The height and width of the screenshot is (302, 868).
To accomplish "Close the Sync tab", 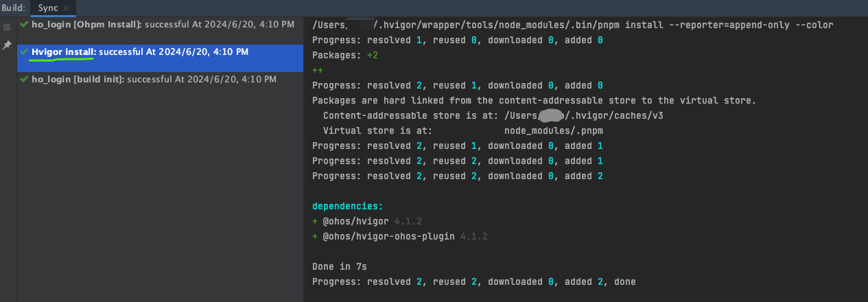I will [66, 8].
